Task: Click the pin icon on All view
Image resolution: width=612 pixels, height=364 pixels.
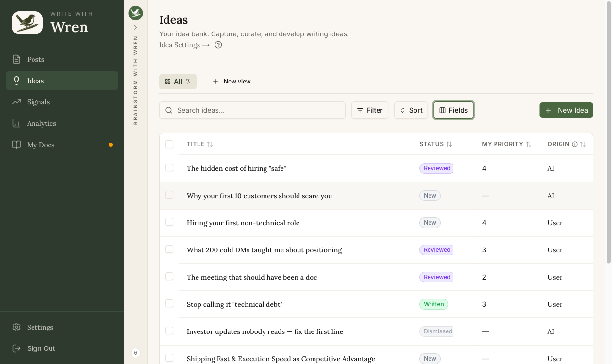Action: click(x=188, y=82)
